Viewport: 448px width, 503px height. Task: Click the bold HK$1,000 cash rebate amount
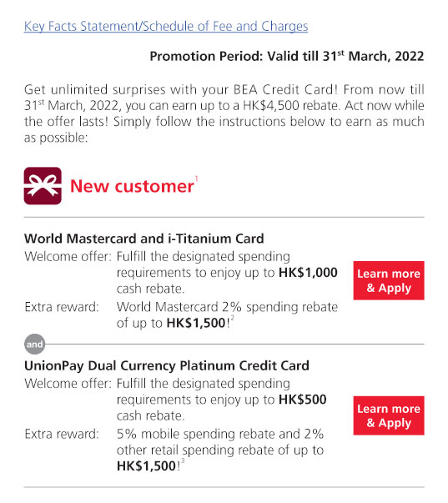click(308, 273)
